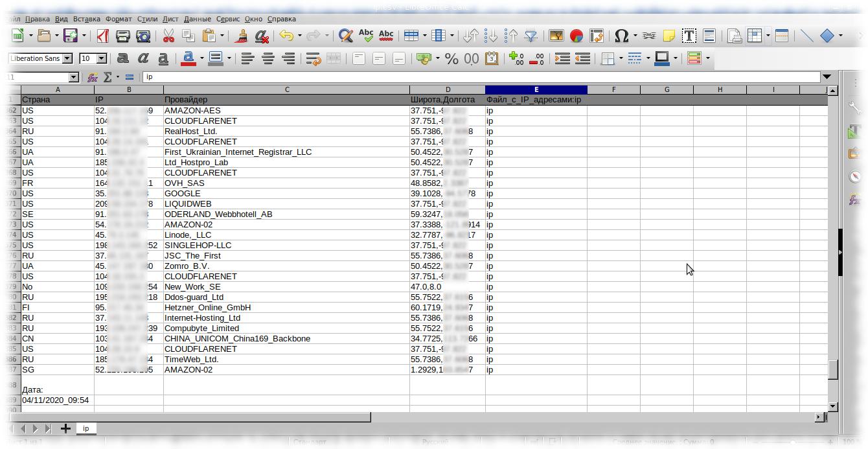Insert basic shape diamond

[827, 36]
